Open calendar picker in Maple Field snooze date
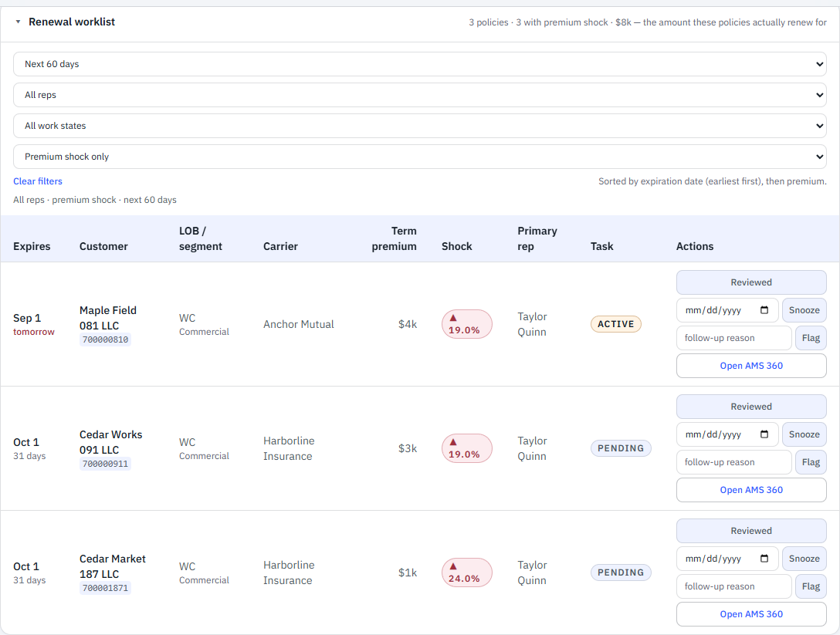Viewport: 840px width, 635px height. [764, 310]
